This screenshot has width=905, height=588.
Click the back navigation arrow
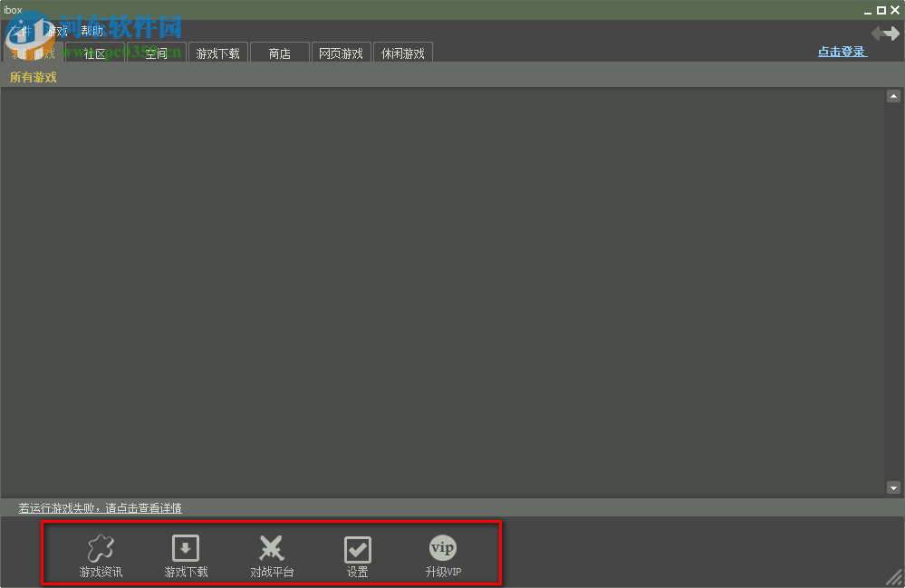click(x=878, y=33)
